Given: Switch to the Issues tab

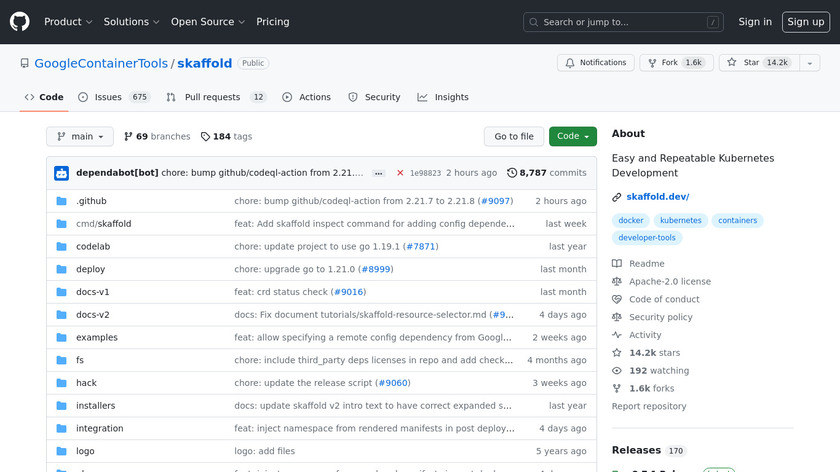Looking at the screenshot, I should [113, 97].
